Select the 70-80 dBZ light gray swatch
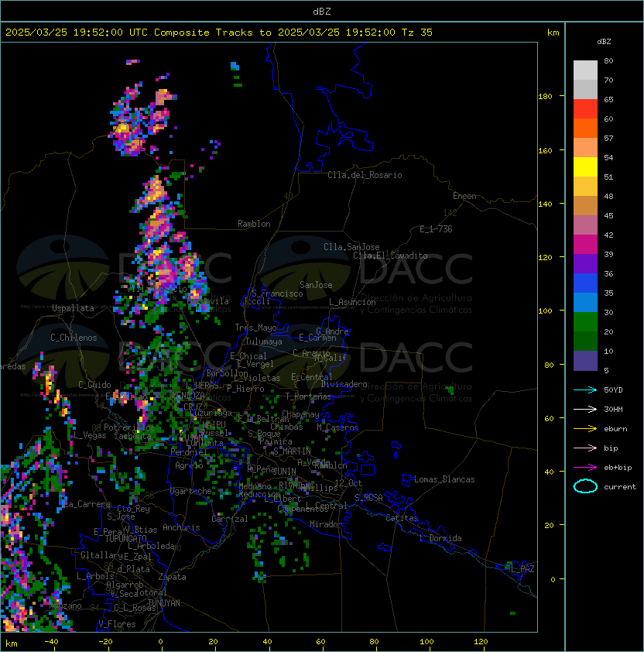Viewport: 644px width, 652px height. (585, 70)
